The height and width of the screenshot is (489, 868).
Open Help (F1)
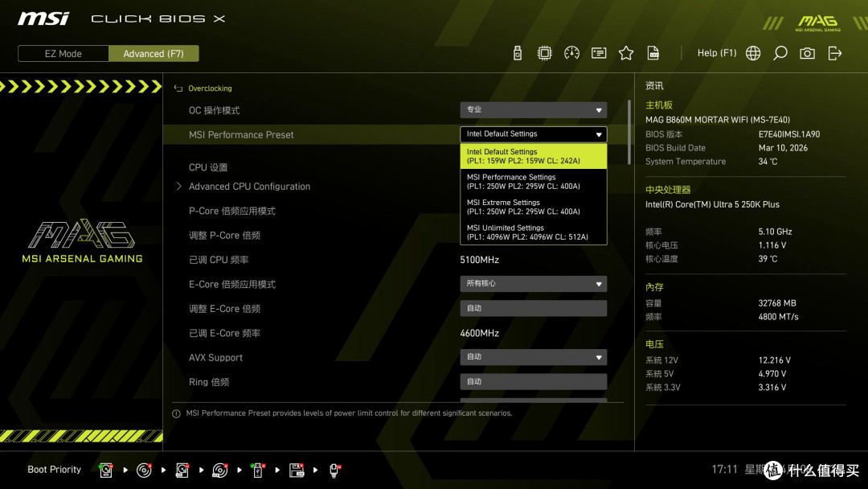[717, 53]
